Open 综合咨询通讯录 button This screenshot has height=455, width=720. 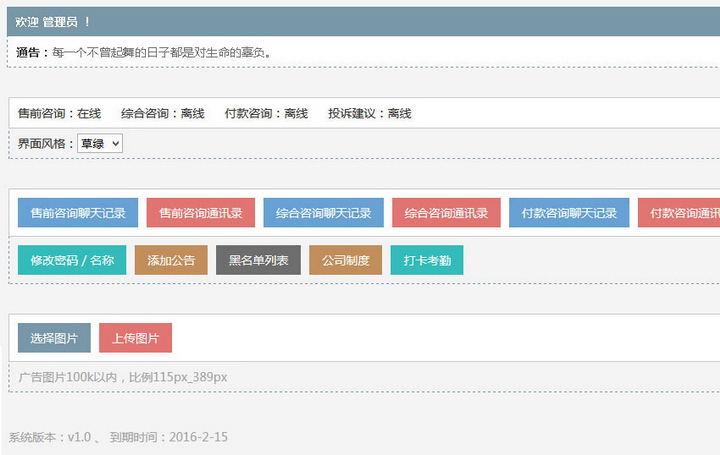coord(446,213)
